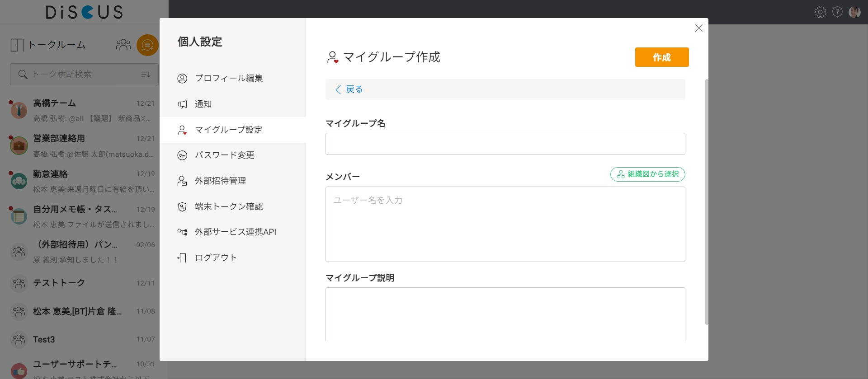Click the Test3 group avatar icon
Viewport: 868px width, 379px height.
(x=19, y=339)
